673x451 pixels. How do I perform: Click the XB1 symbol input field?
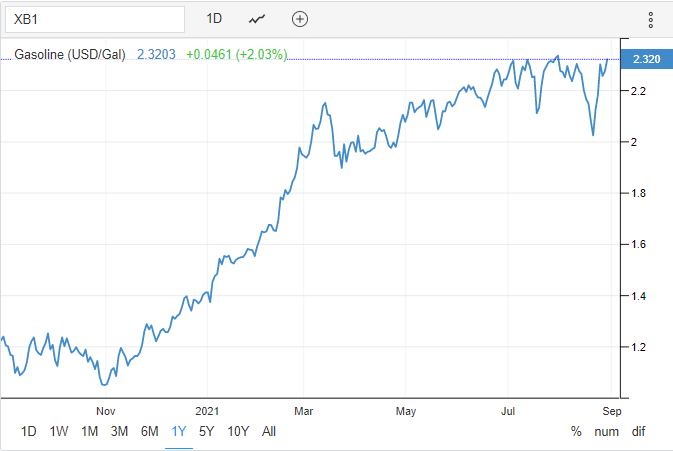[x=94, y=19]
